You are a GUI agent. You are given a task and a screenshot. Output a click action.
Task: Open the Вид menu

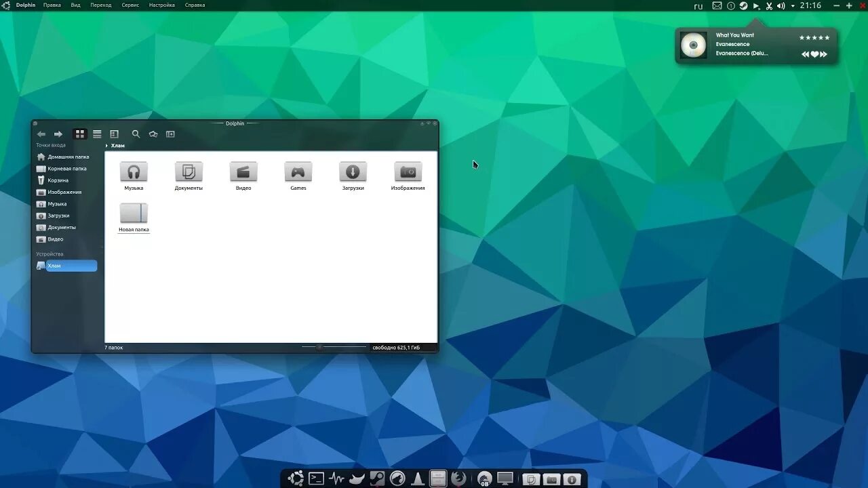[76, 5]
